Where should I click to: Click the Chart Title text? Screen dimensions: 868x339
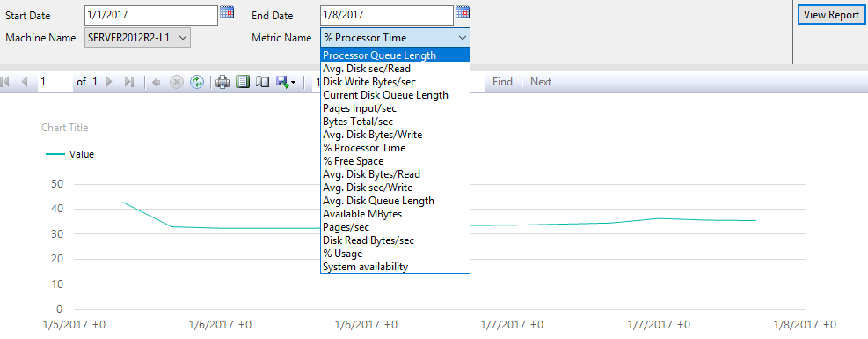click(x=65, y=128)
